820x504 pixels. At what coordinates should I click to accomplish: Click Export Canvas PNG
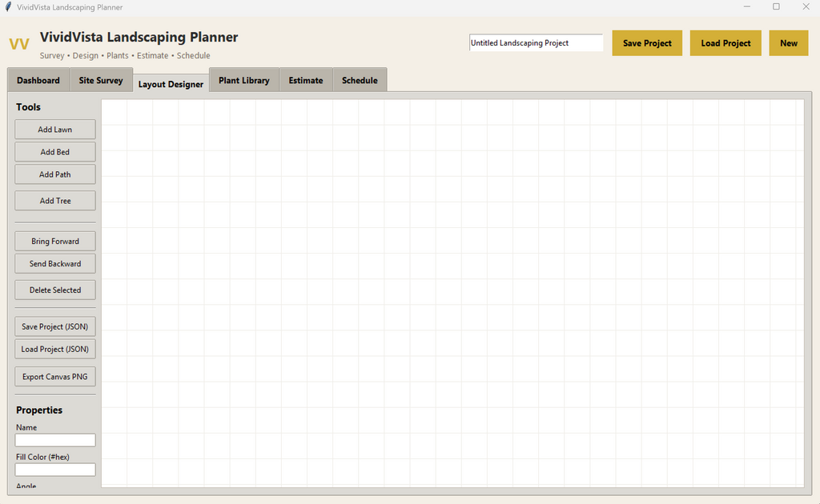pyautogui.click(x=54, y=376)
